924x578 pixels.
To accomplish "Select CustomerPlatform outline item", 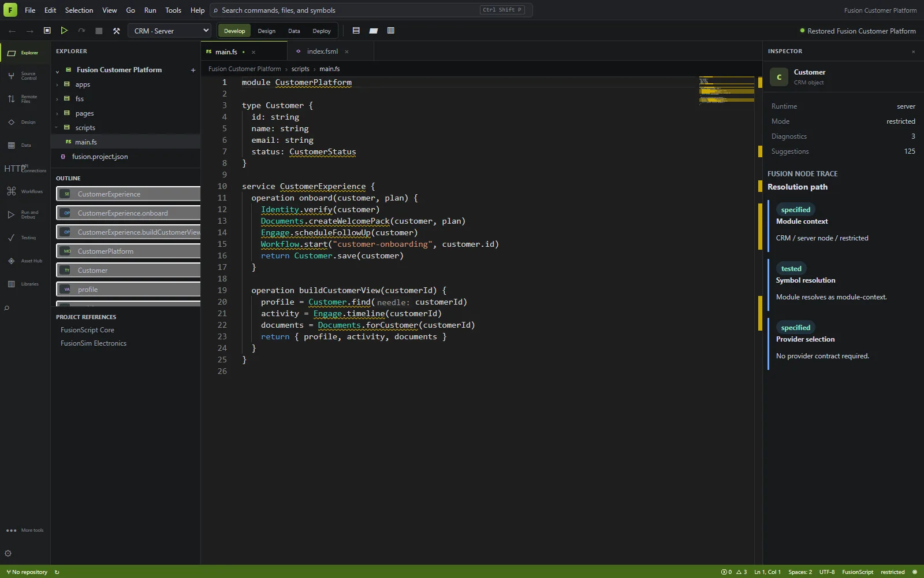I will point(128,251).
